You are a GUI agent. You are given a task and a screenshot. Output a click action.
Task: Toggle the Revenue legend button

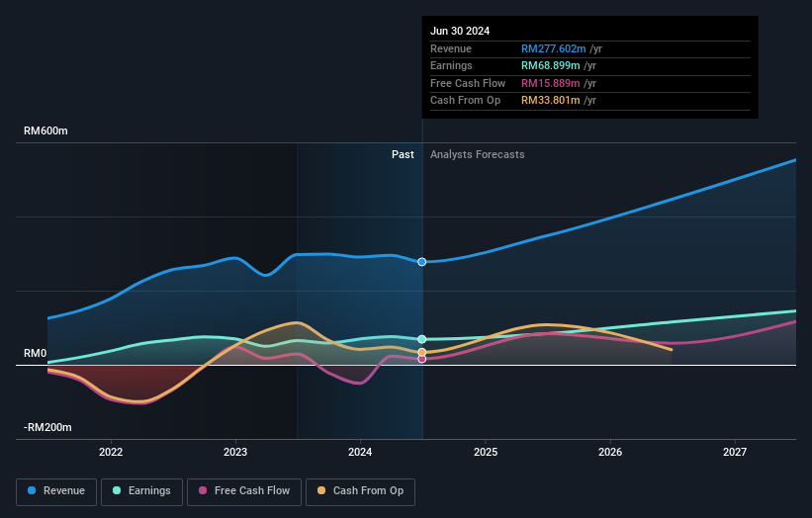[56, 491]
